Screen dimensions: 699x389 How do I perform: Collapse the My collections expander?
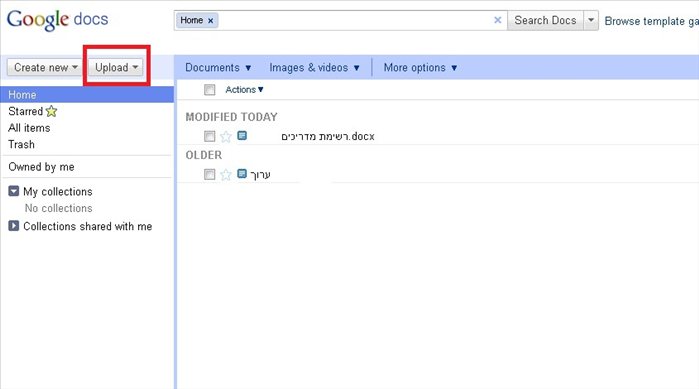[14, 191]
